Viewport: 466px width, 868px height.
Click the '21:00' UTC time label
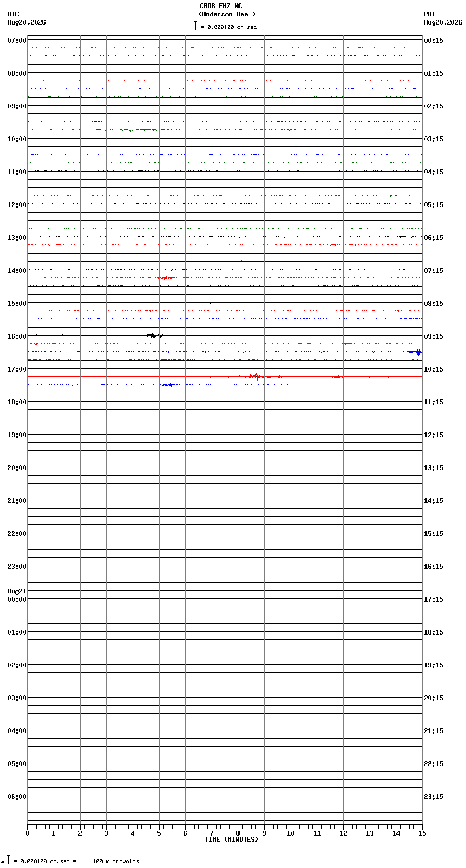(x=17, y=501)
